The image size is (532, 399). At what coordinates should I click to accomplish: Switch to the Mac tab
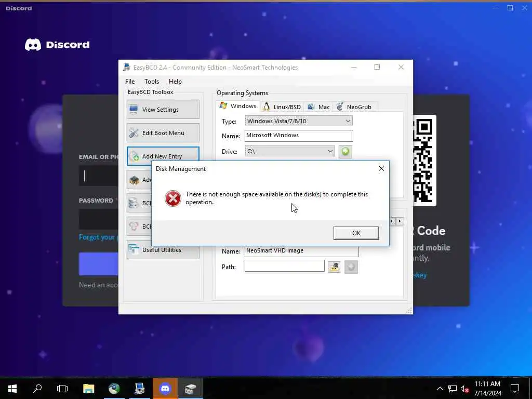[318, 107]
